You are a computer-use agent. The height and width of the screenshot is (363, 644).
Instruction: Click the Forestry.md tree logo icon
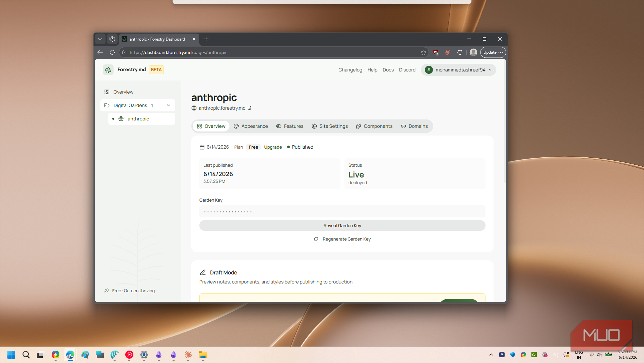108,70
